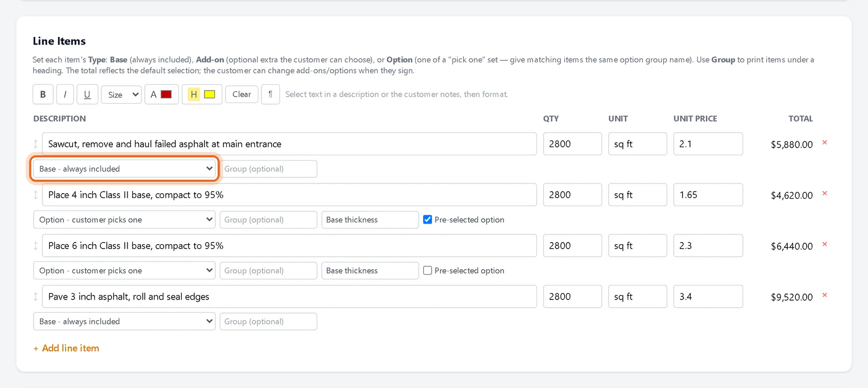Edit the unit field for Sawcut line item

(637, 144)
